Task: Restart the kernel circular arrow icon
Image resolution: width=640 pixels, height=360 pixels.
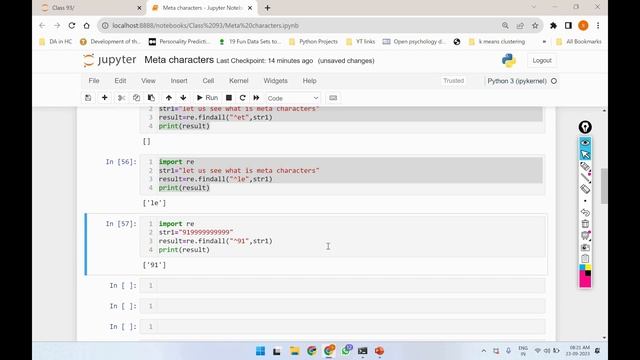Action: coord(242,98)
